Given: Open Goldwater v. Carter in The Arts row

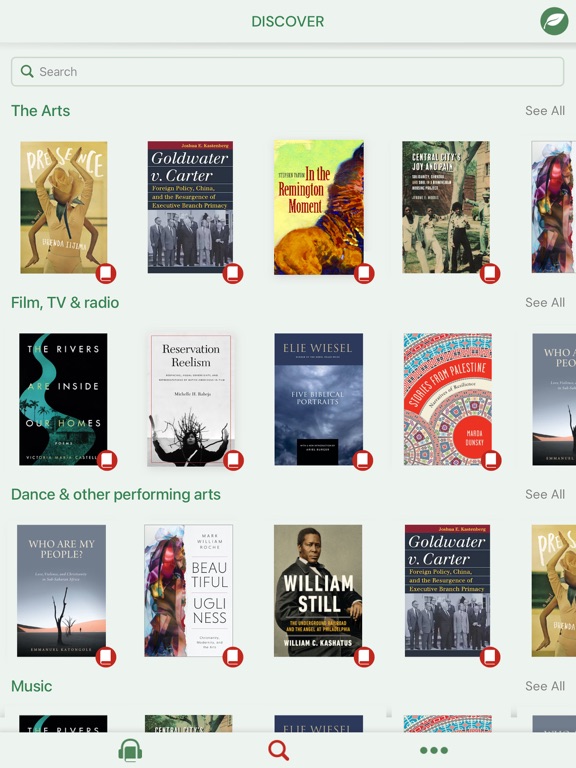Looking at the screenshot, I should pyautogui.click(x=191, y=207).
